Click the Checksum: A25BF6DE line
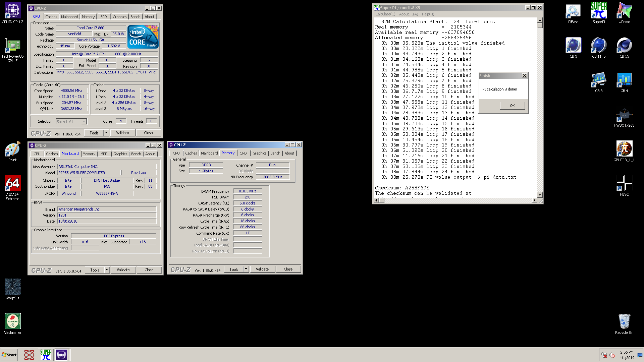 [402, 188]
